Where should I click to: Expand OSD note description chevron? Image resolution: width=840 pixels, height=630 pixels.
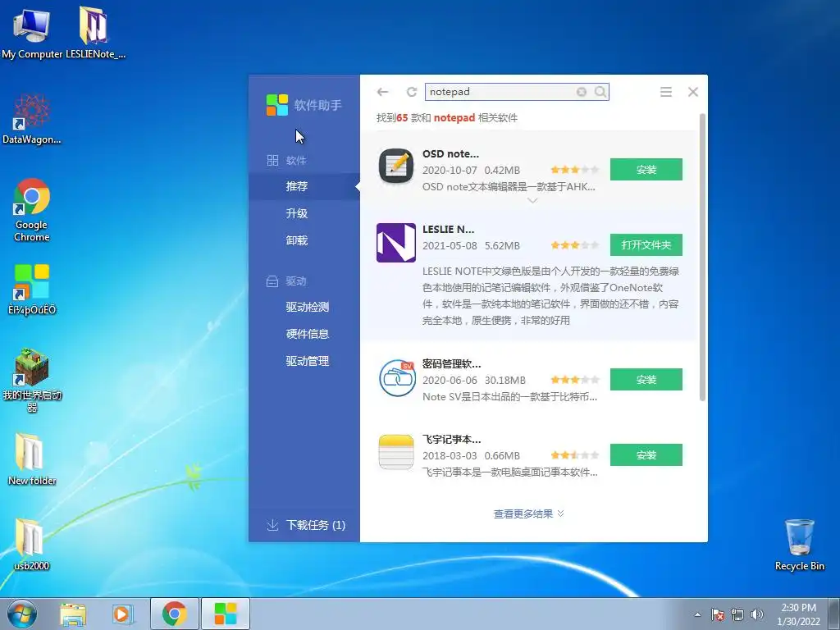tap(532, 200)
